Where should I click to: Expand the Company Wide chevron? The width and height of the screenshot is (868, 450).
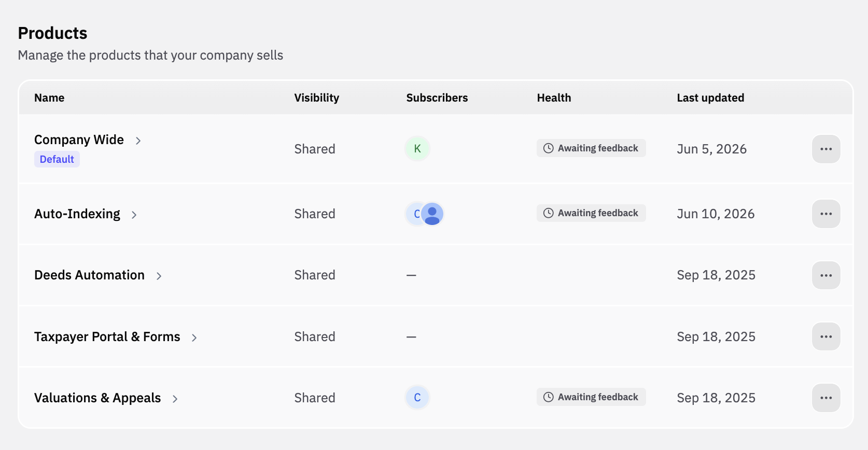[138, 140]
